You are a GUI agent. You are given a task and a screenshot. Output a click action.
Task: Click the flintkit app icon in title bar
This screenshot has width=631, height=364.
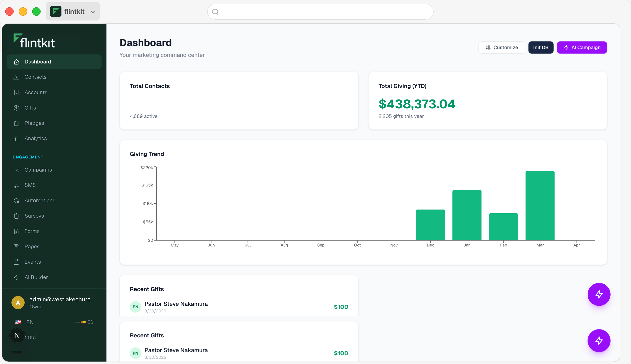55,11
